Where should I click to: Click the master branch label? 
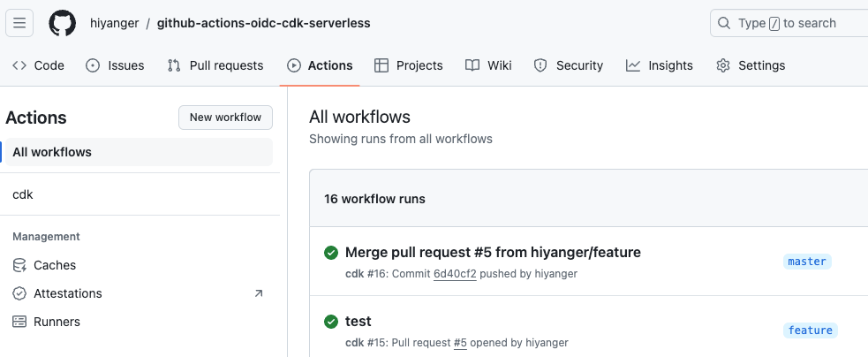tap(807, 262)
